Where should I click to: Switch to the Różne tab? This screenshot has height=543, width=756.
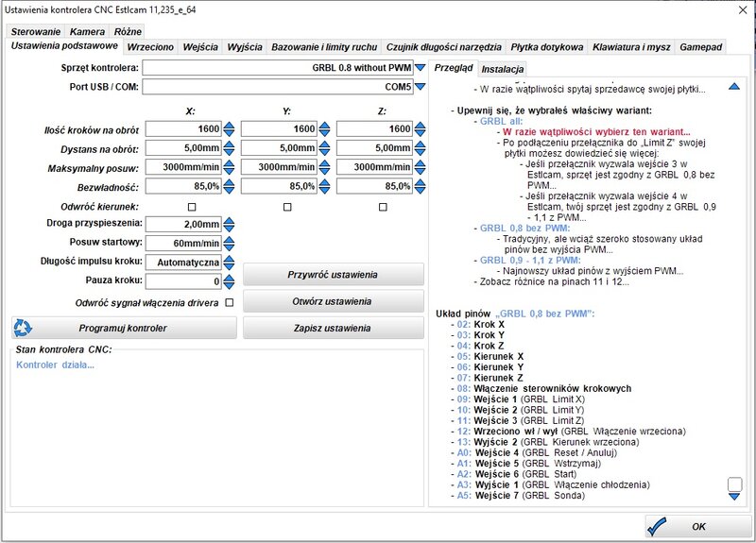(x=128, y=31)
